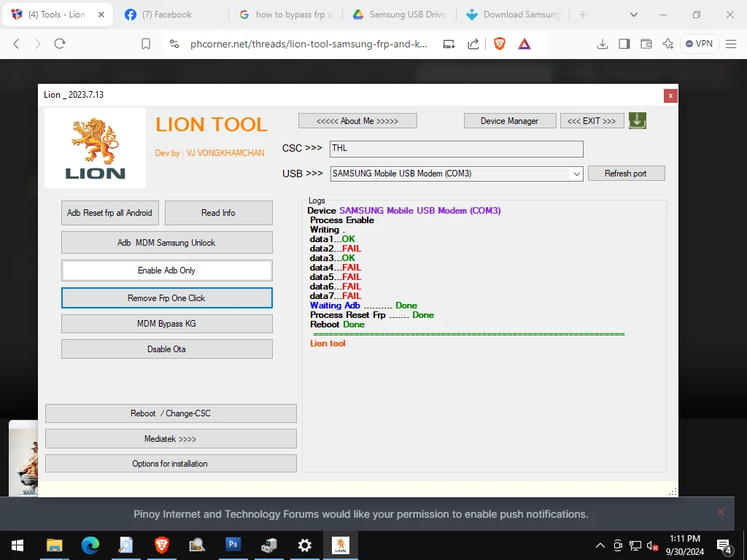Screen dimensions: 747x560
Task: Bookmark this page using the bookmark icon
Action: coord(146,44)
